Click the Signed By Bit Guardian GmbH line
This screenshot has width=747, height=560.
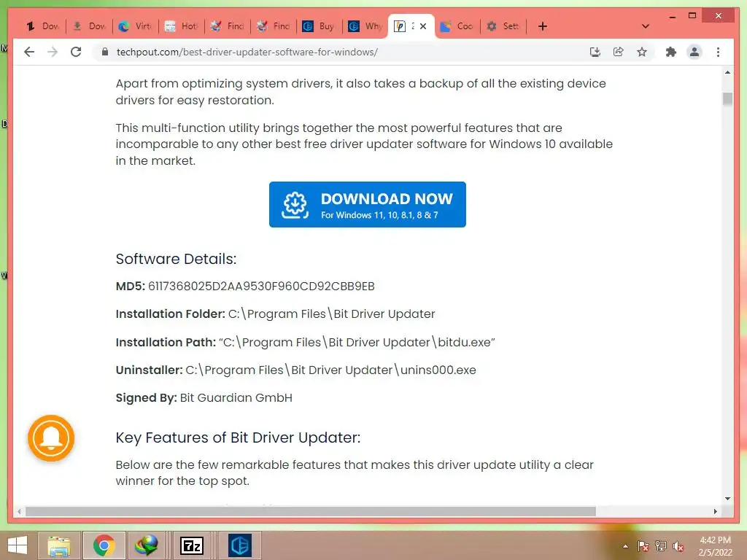(204, 397)
